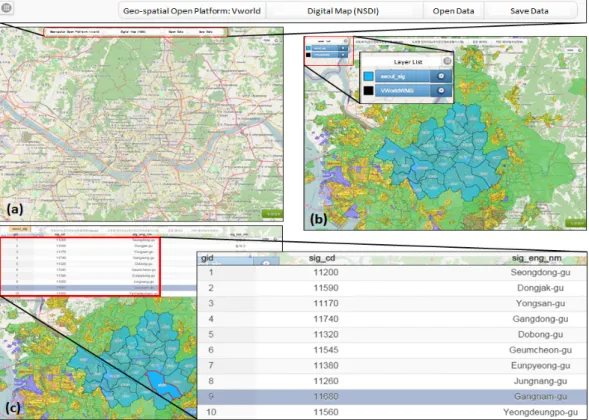Viewport: 589px width, 420px height.
Task: Select the Eunpyeong-gu cell
Action: (540, 365)
